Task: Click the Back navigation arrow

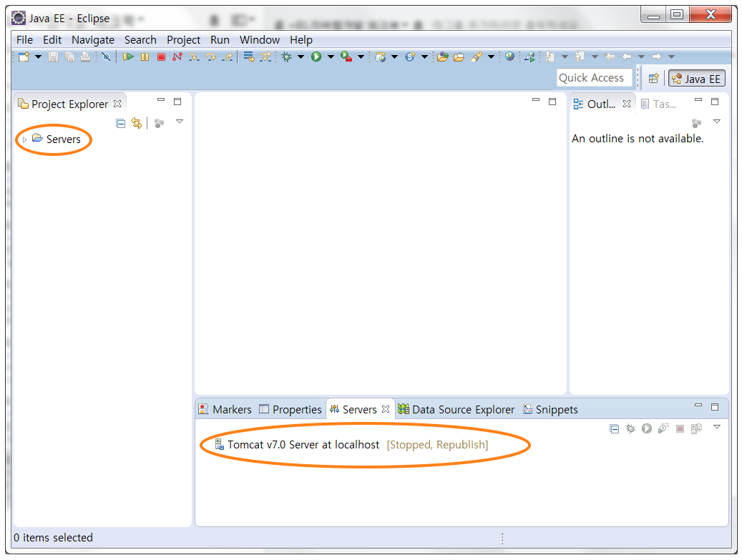Action: click(x=627, y=57)
